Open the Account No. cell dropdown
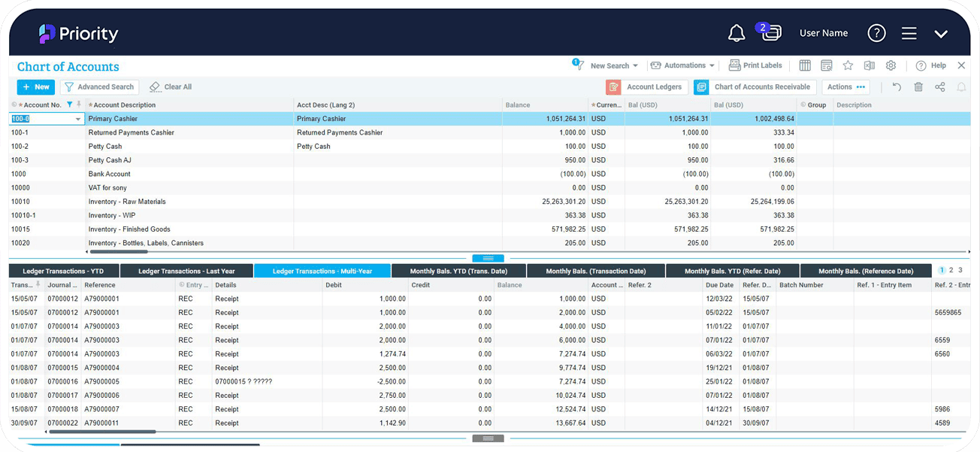Image resolution: width=980 pixels, height=452 pixels. [77, 119]
